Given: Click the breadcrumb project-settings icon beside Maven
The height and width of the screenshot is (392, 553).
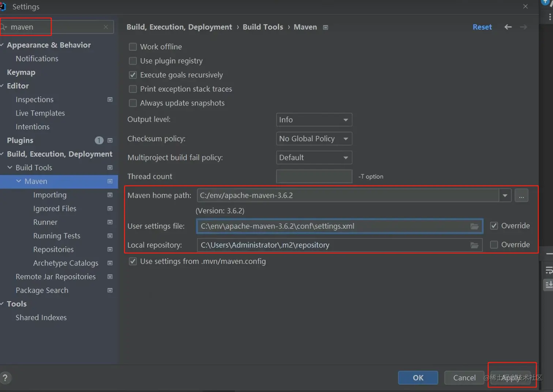Looking at the screenshot, I should pyautogui.click(x=326, y=27).
